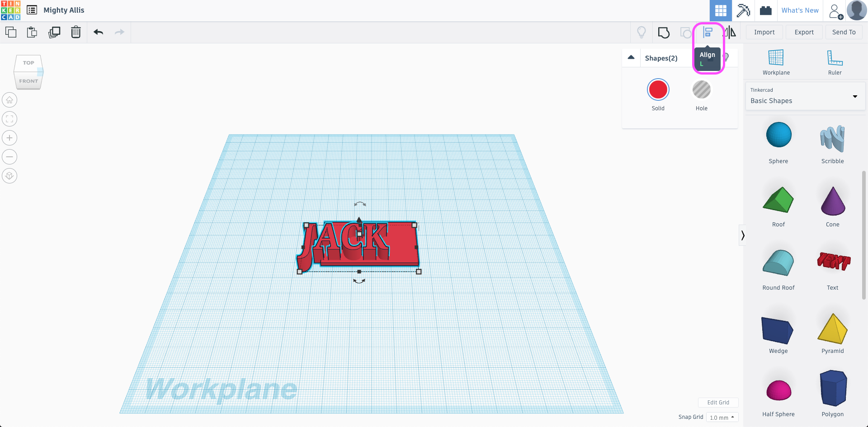The width and height of the screenshot is (868, 427).
Task: Click Edit Grid near the workplane
Action: 718,402
